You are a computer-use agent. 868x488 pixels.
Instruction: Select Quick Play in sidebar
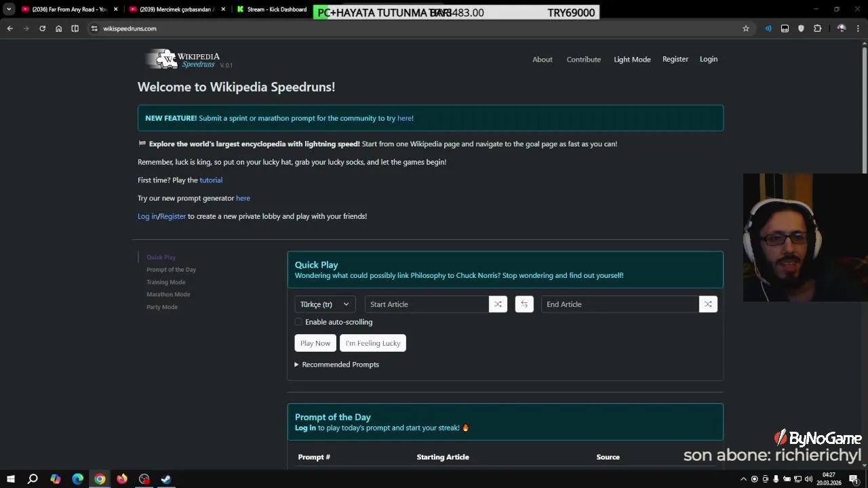161,258
